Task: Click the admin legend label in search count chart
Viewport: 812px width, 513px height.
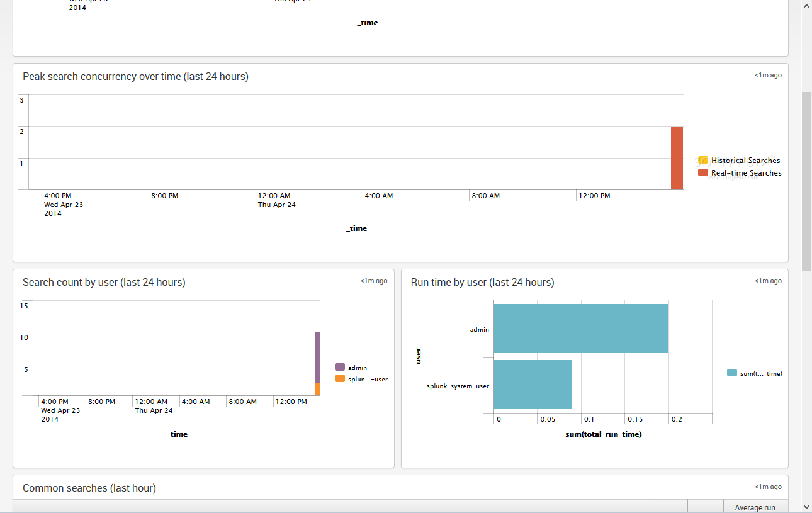Action: (x=358, y=368)
